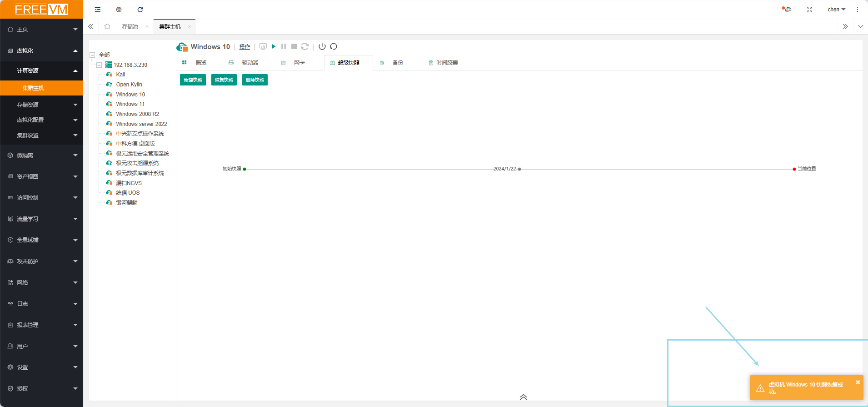
Task: Open 集群主机 in the sidebar
Action: click(42, 88)
